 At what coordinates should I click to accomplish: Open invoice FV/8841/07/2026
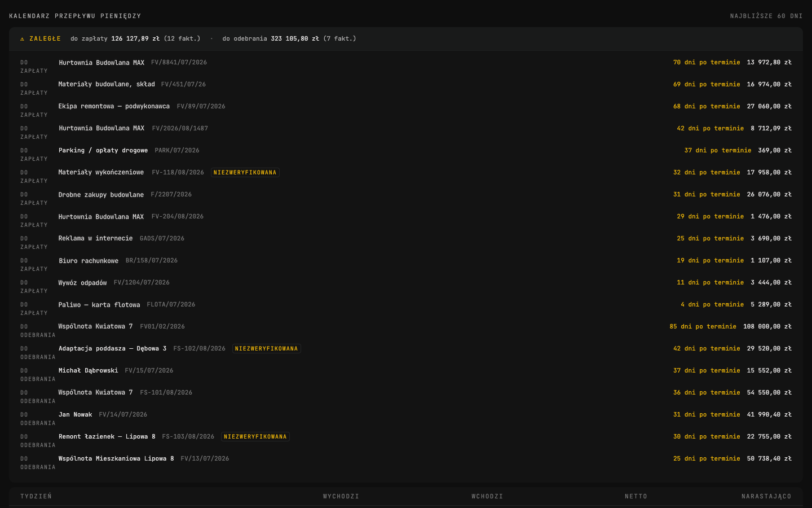pyautogui.click(x=179, y=63)
